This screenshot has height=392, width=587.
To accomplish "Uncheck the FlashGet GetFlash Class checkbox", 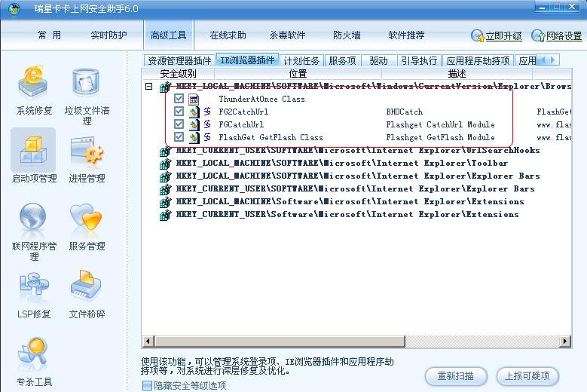I will pyautogui.click(x=179, y=136).
